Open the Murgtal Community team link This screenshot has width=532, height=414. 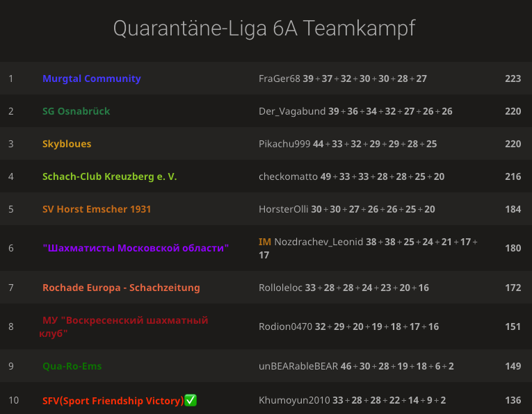[x=92, y=78]
